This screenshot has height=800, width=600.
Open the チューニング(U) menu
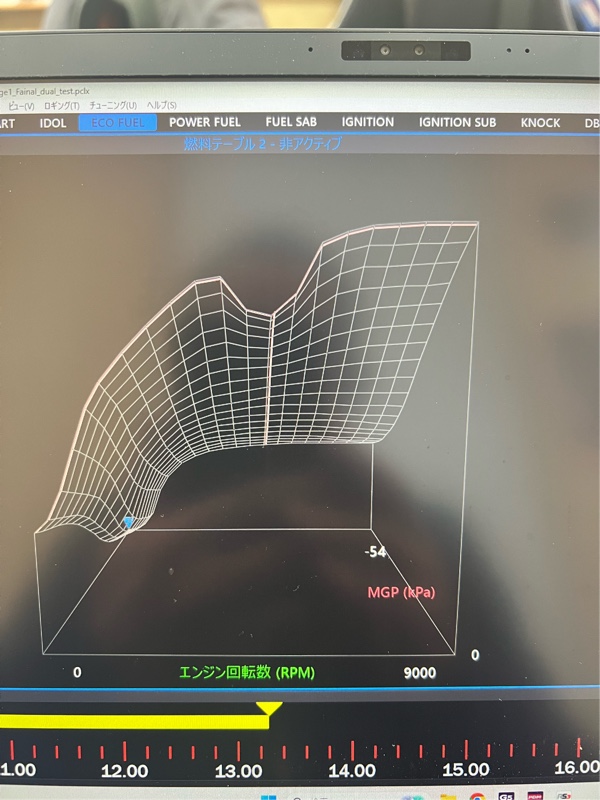click(113, 105)
